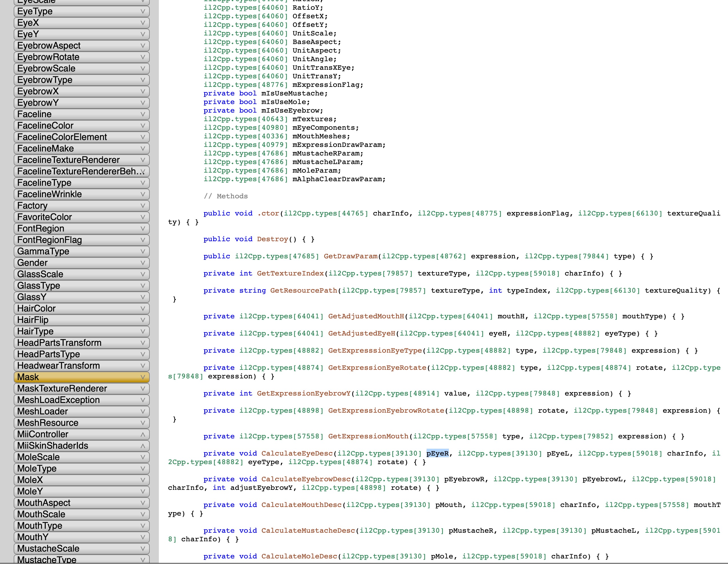Click the highlighted pEyeR parameter

[437, 453]
